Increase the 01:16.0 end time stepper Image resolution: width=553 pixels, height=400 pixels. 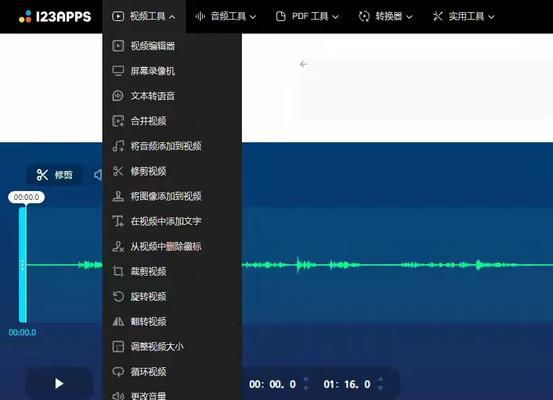click(380, 380)
